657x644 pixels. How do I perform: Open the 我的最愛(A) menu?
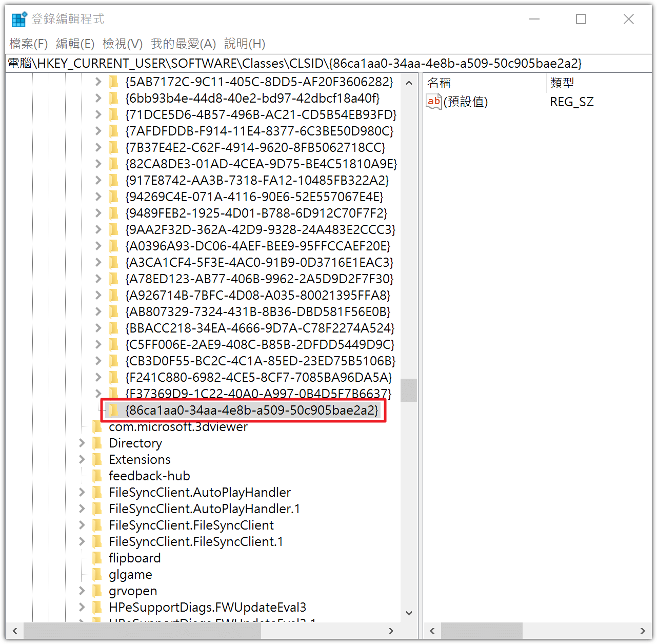[x=184, y=44]
